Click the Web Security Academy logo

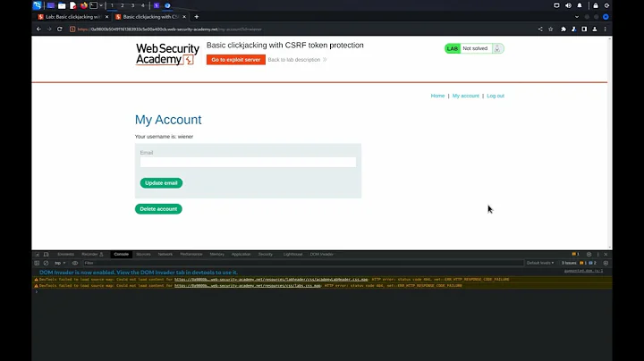(x=167, y=55)
